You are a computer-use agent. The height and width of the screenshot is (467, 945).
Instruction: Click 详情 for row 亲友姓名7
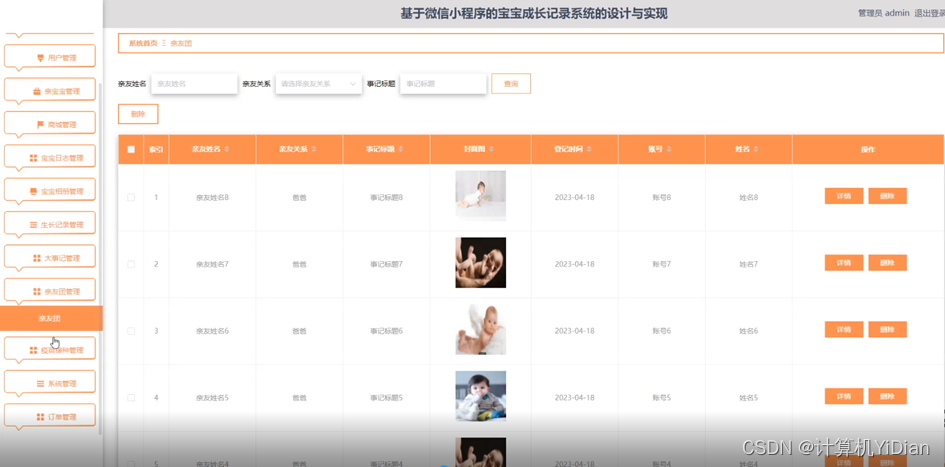coord(844,263)
